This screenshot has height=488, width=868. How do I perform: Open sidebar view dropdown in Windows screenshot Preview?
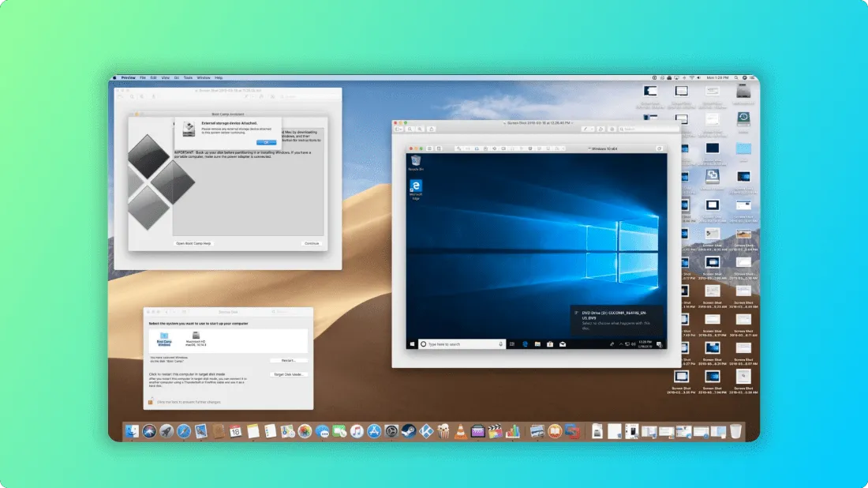pos(398,129)
